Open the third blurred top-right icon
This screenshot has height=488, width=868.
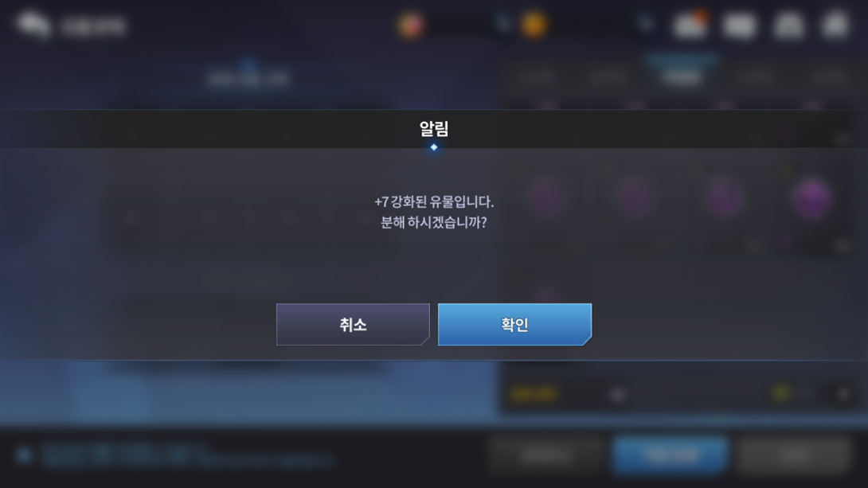pyautogui.click(x=788, y=25)
